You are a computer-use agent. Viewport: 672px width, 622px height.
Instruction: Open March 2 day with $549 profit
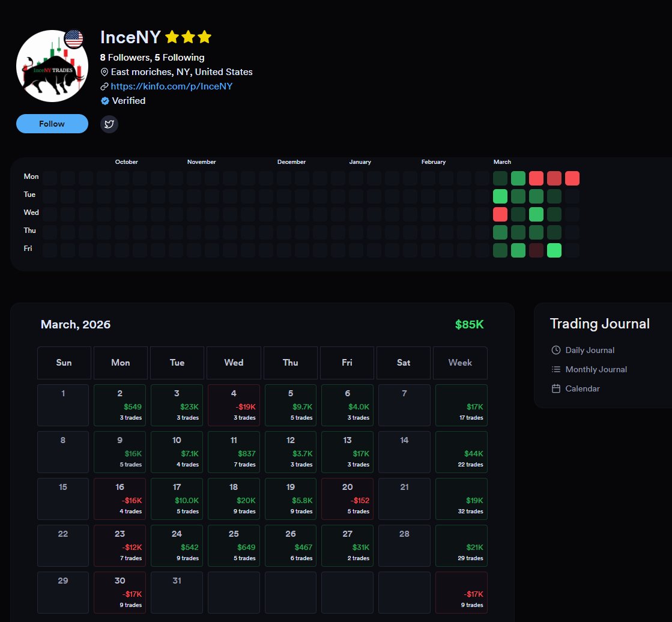click(120, 405)
